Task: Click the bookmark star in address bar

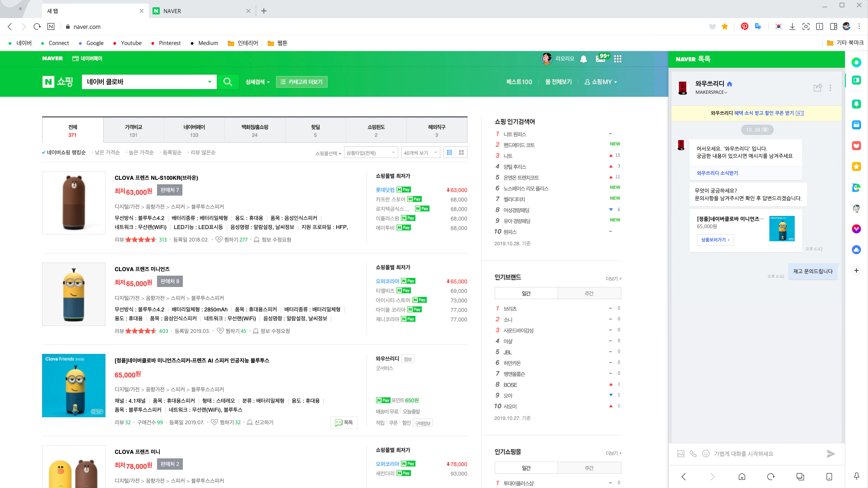Action: [725, 27]
